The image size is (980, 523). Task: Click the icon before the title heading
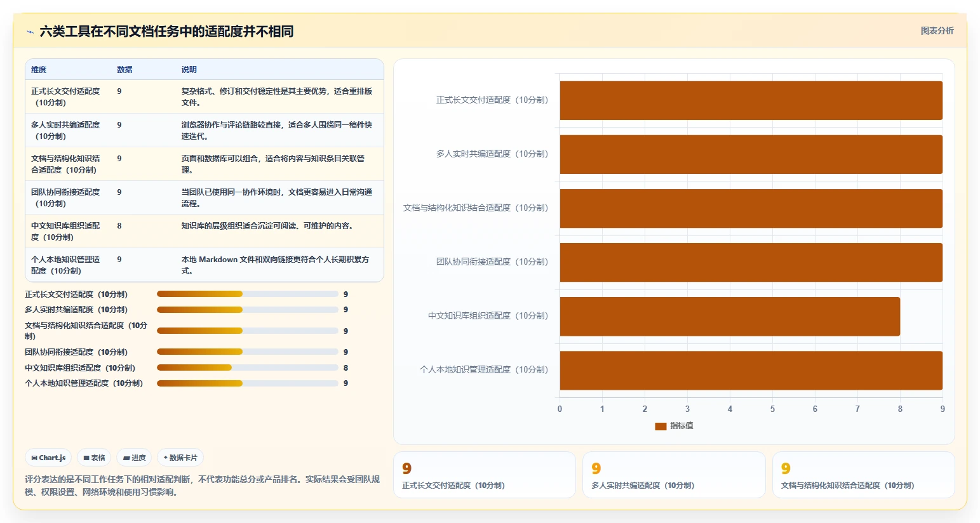(30, 32)
